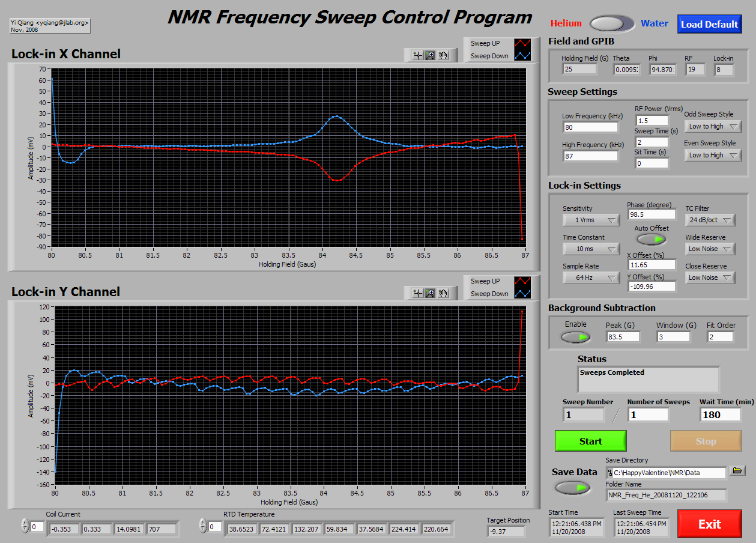Click Coil Current index value field
The image size is (756, 543).
pos(37,527)
